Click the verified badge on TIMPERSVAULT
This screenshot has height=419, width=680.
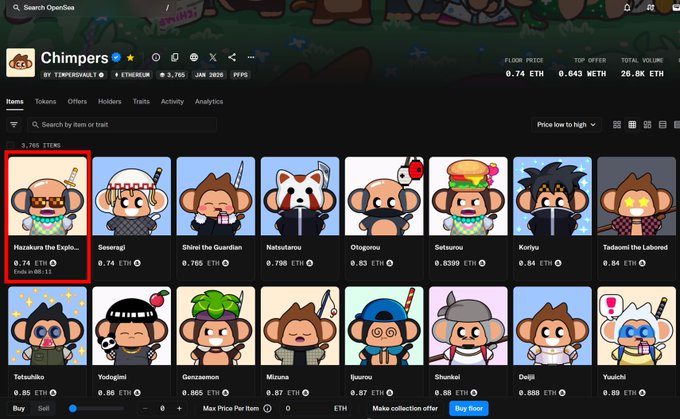[101, 75]
